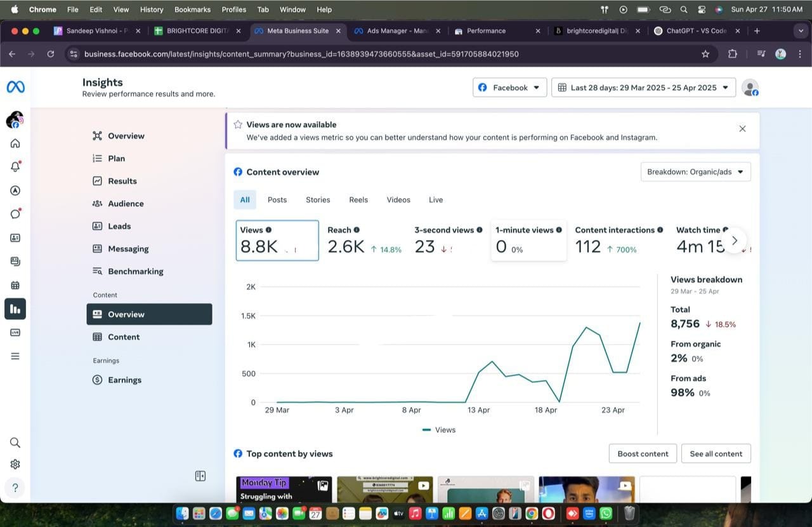Click the Boost content button
The image size is (812, 527).
click(x=643, y=453)
